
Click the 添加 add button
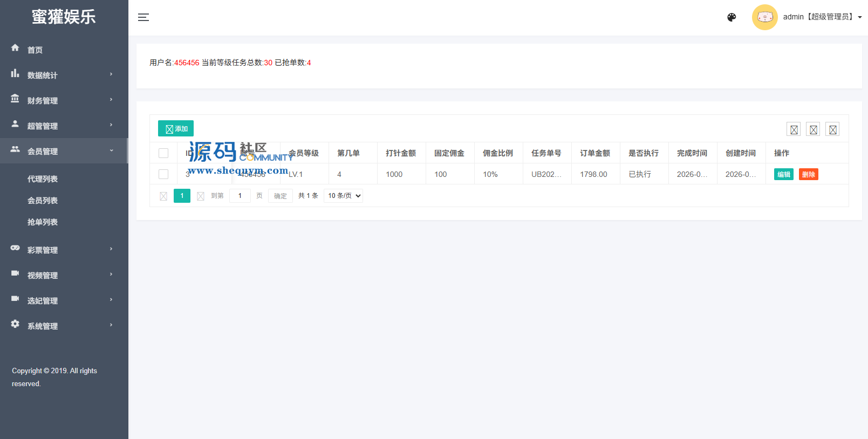[x=176, y=129]
